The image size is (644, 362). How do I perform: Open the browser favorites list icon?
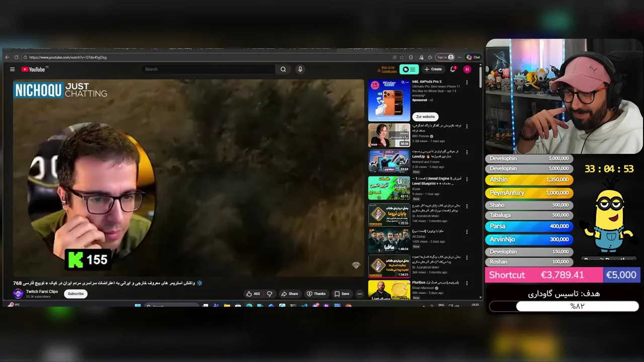pyautogui.click(x=430, y=57)
